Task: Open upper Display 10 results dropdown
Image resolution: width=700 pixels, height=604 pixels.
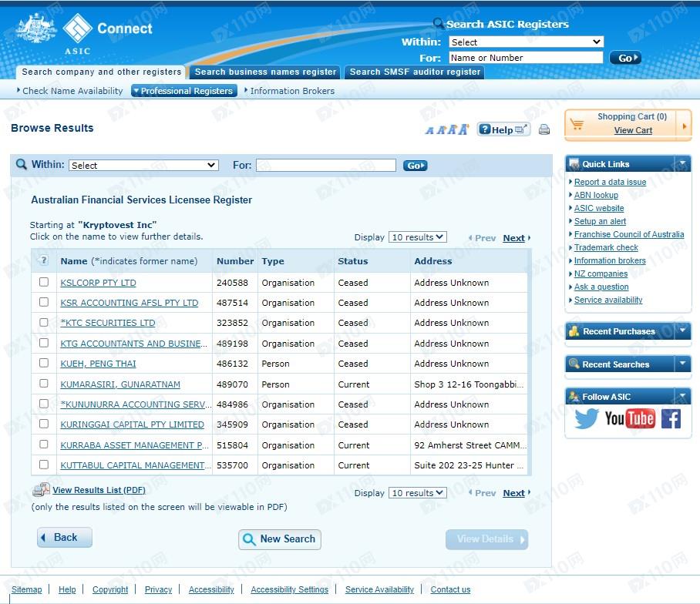Action: (418, 237)
